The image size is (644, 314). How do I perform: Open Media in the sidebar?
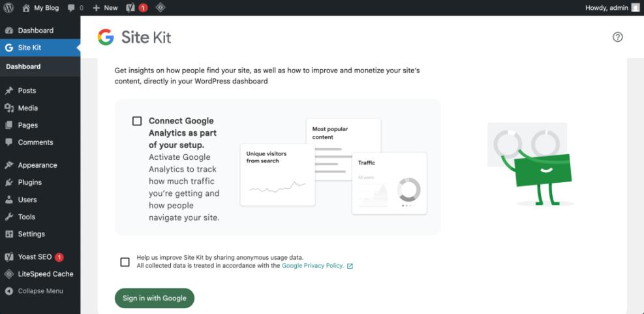point(40,108)
